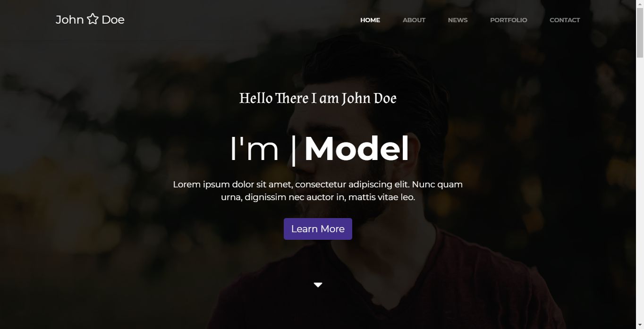This screenshot has height=329, width=644.
Task: Click the scrollbar up arrow
Action: pos(640,4)
